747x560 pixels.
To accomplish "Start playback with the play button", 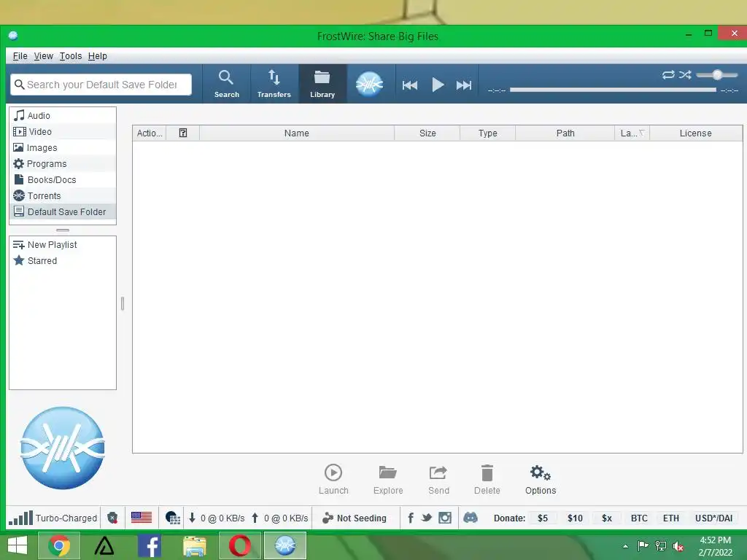I will [438, 85].
